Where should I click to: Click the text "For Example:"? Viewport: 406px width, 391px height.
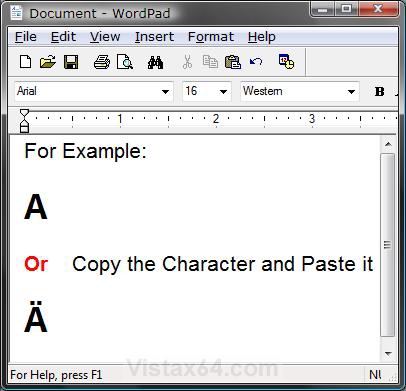pyautogui.click(x=86, y=151)
